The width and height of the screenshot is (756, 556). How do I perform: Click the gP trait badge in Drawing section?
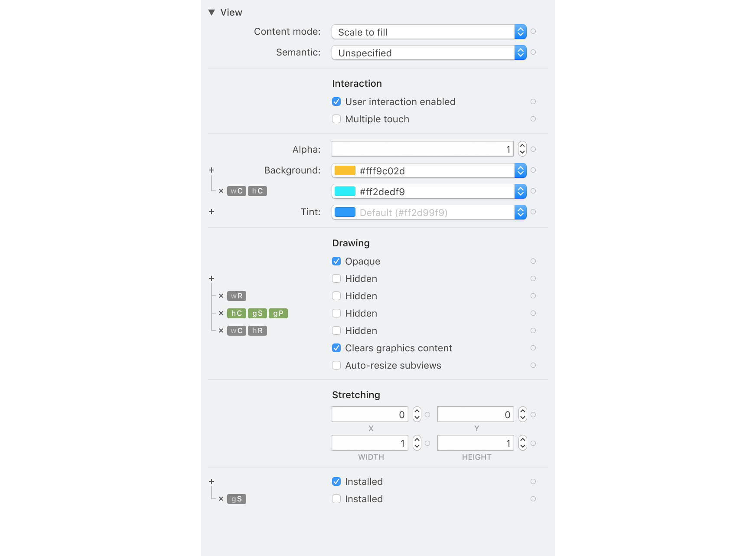pos(278,313)
